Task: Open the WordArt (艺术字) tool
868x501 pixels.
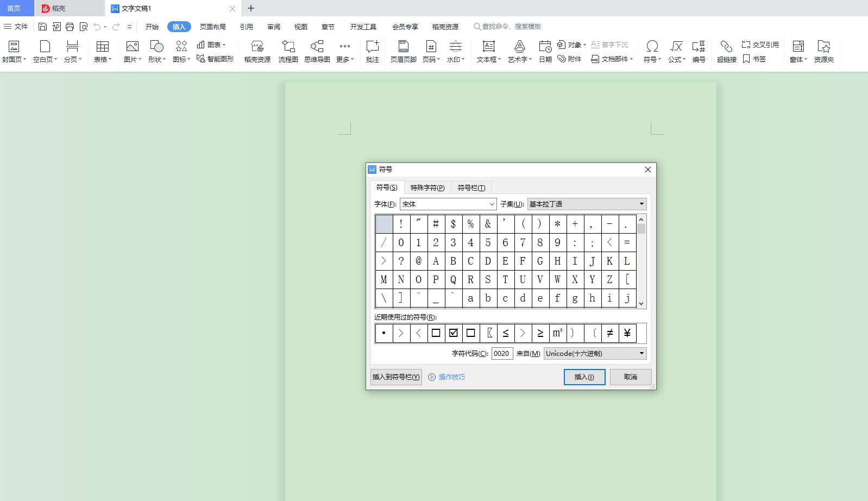Action: (x=520, y=52)
